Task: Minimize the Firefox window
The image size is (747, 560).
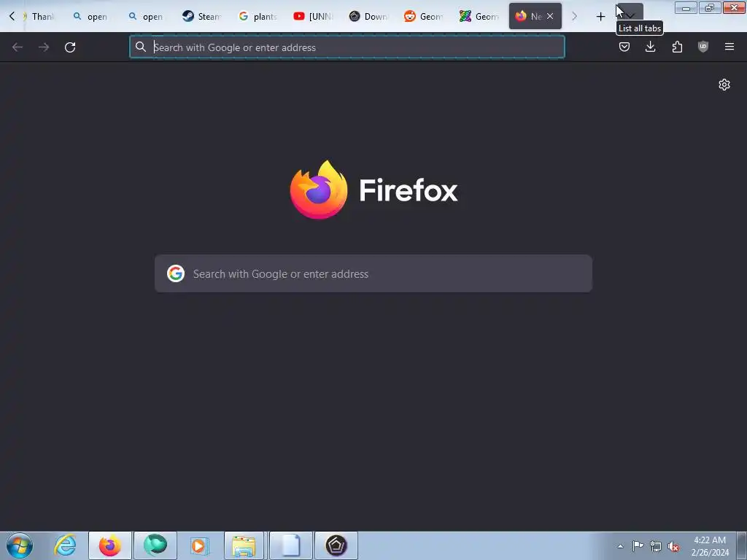Action: (686, 7)
